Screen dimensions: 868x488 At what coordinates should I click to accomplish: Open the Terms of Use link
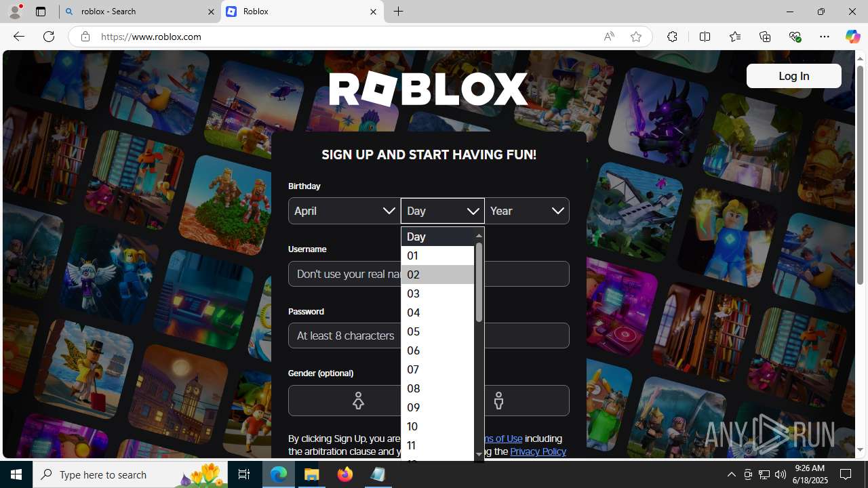[502, 439]
